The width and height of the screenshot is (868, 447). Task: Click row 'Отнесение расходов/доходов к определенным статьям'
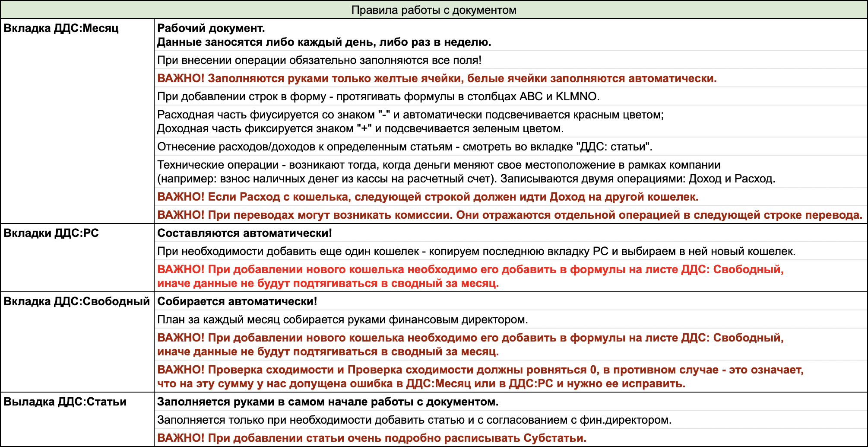[511, 147]
